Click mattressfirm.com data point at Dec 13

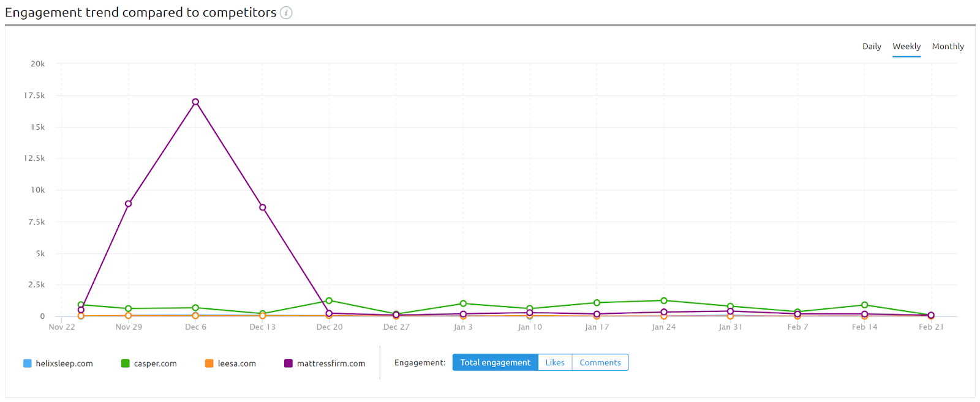click(262, 207)
